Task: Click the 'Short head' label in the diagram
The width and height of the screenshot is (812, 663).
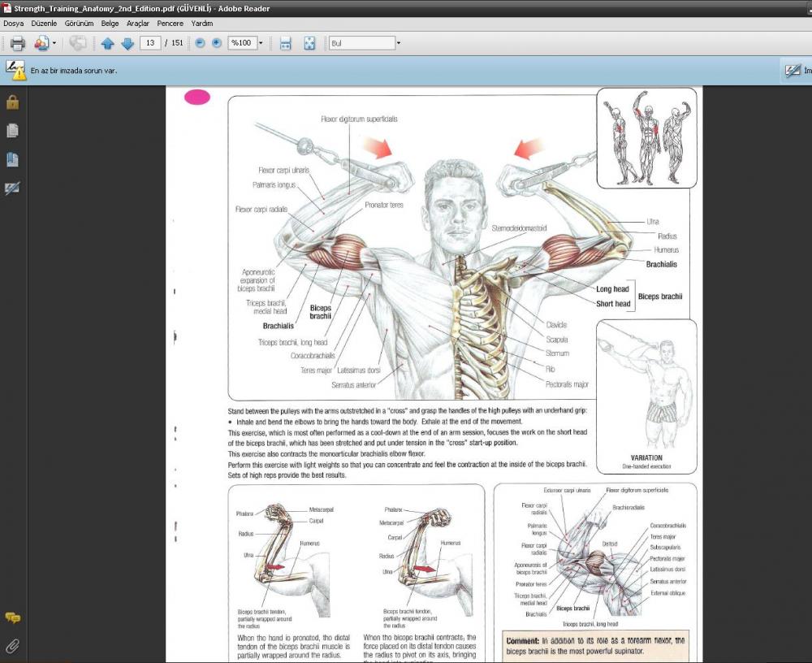Action: click(613, 304)
